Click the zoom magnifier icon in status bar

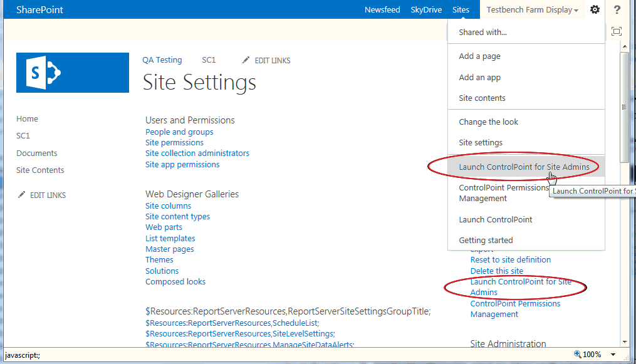tap(576, 354)
